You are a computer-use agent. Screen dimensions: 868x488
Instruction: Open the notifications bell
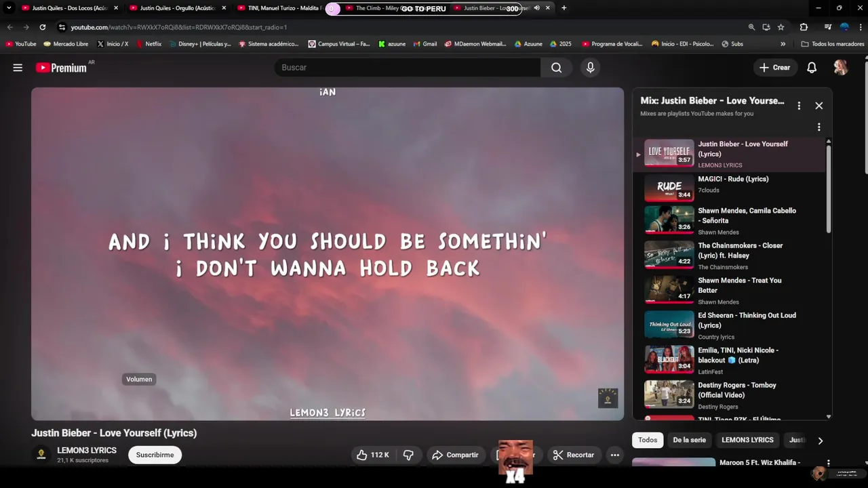(812, 68)
